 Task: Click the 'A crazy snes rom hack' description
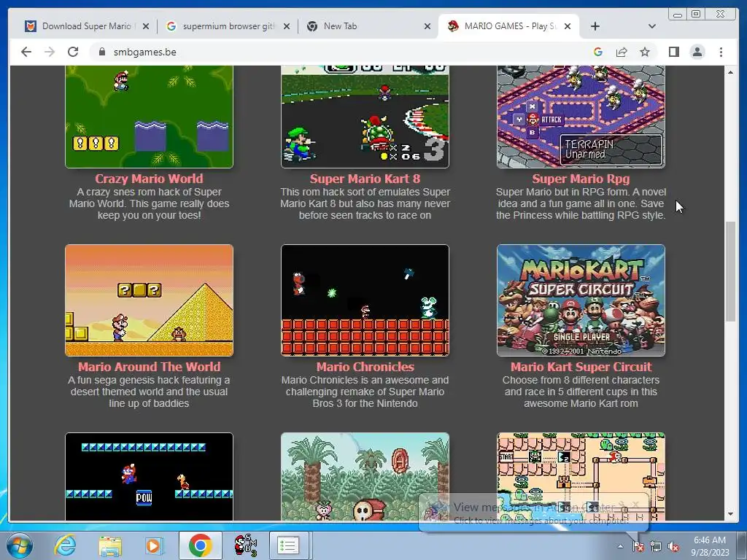[149, 204]
